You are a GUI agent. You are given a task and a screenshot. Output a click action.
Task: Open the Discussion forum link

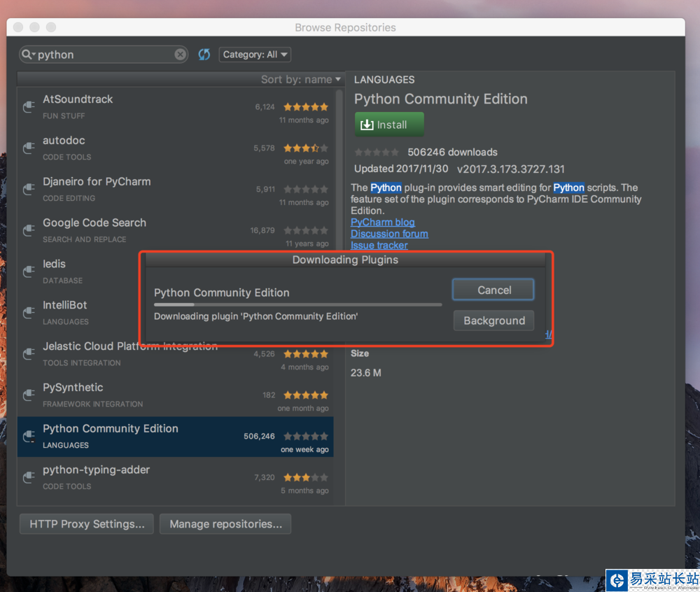click(389, 234)
